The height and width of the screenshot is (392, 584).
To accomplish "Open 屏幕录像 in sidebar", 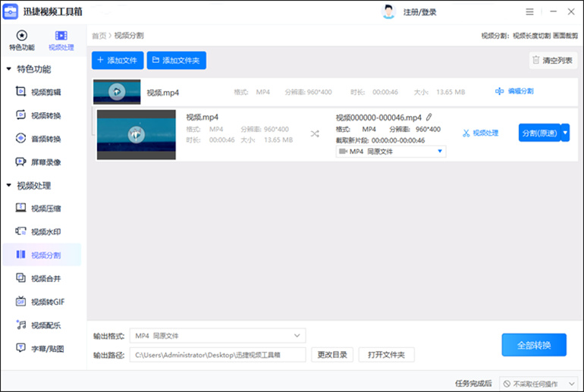I will click(39, 162).
